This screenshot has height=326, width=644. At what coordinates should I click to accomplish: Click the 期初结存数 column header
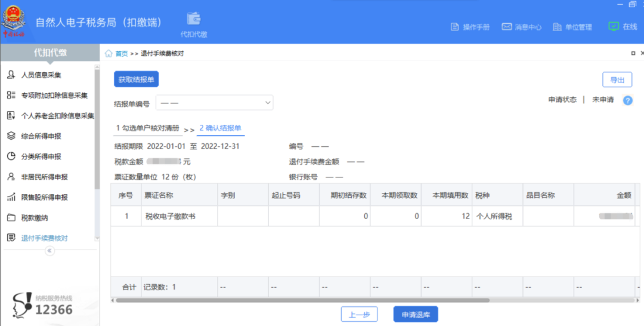pos(345,195)
